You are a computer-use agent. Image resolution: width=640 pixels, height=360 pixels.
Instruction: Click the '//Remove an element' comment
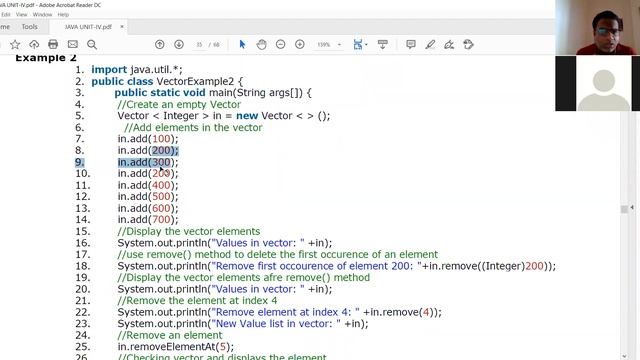170,336
